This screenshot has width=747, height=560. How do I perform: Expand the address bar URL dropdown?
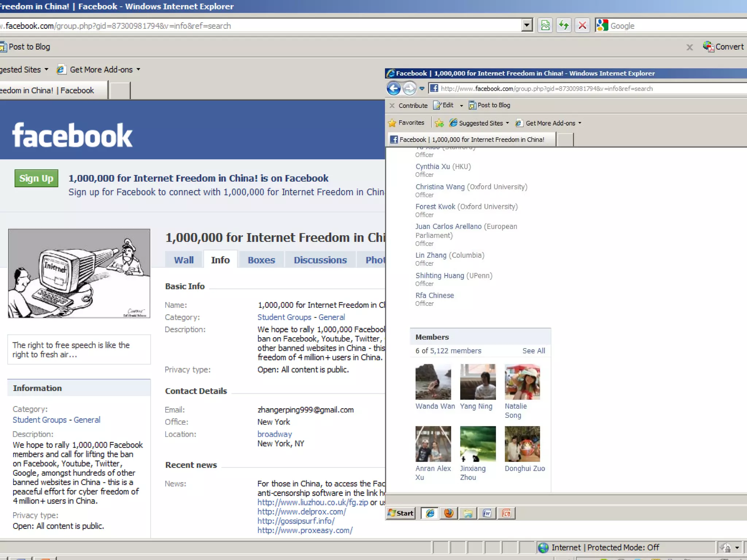click(526, 26)
